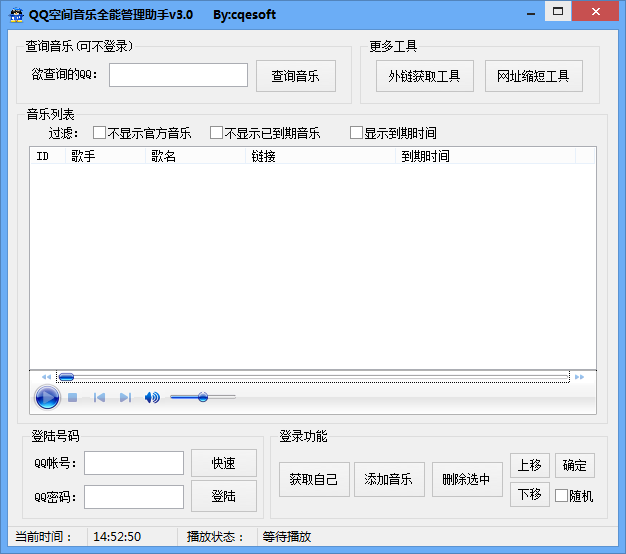Enable 不显示已到期音乐 filter checkbox
626x554 pixels.
(x=216, y=133)
